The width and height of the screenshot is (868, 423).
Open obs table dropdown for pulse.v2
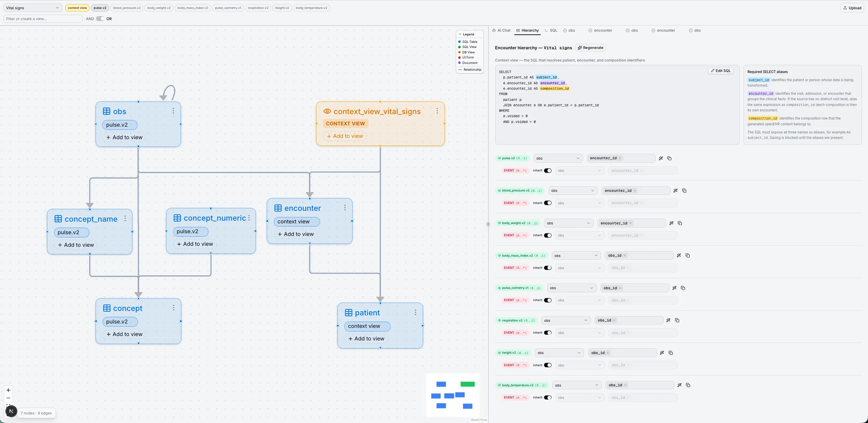tap(558, 158)
